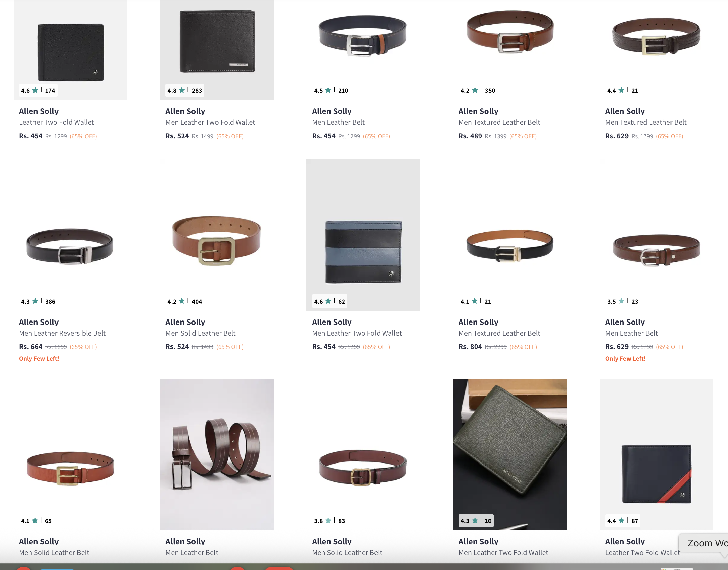
Task: Open the Men Leather Two Fold Wallet Rs. 524 title link
Action: tap(210, 122)
